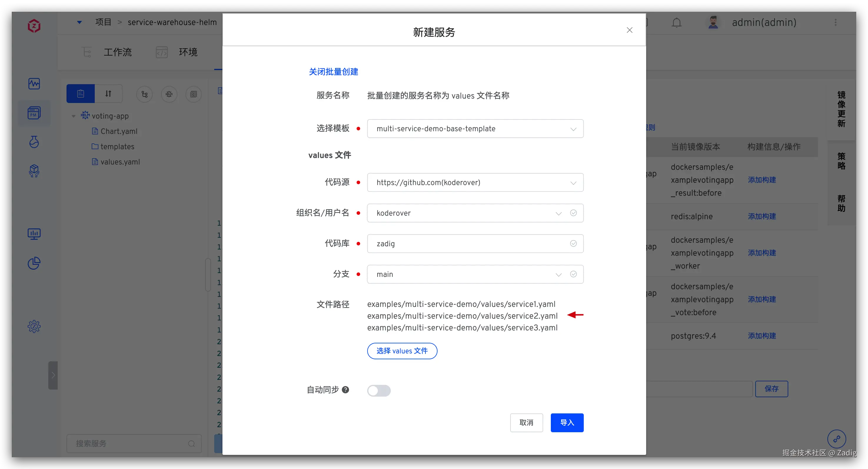
Task: Open the system settings gear sidebar icon
Action: [34, 326]
